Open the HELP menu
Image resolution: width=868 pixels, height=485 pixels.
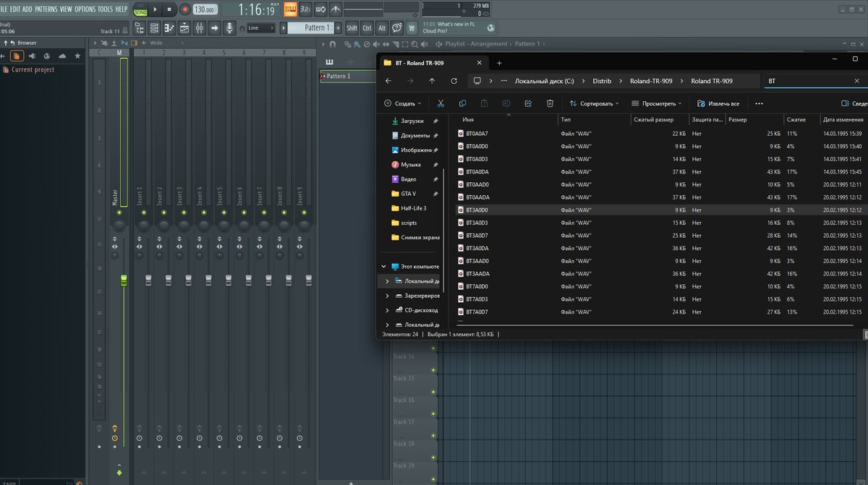[x=121, y=9]
